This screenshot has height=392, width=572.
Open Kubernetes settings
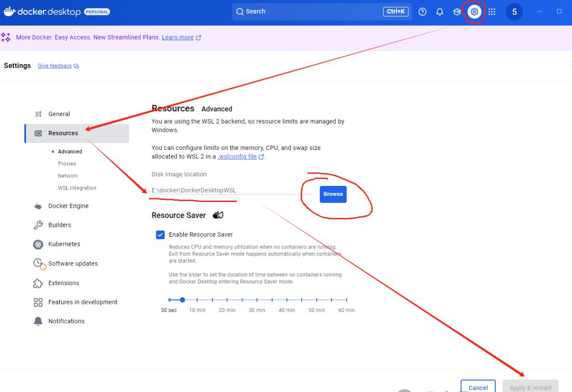(64, 244)
